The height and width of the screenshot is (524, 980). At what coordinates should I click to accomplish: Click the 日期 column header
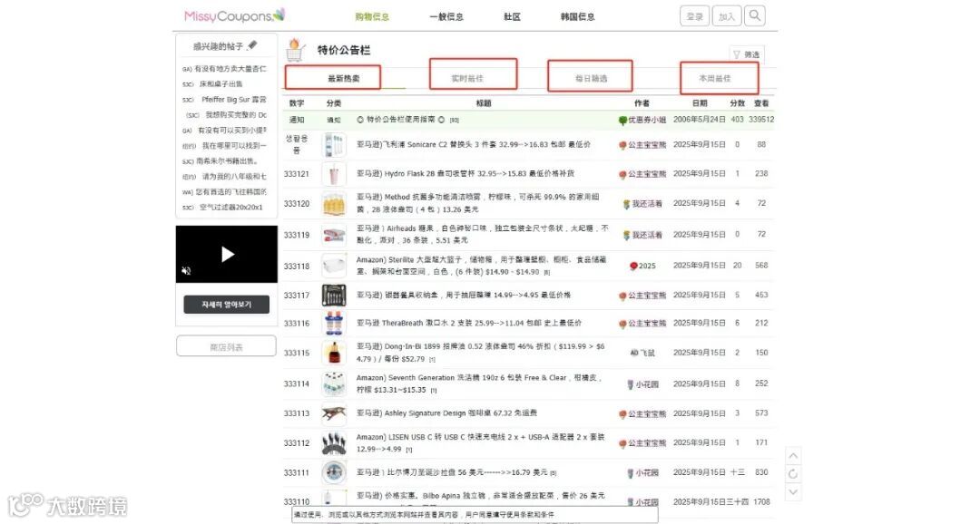(700, 103)
